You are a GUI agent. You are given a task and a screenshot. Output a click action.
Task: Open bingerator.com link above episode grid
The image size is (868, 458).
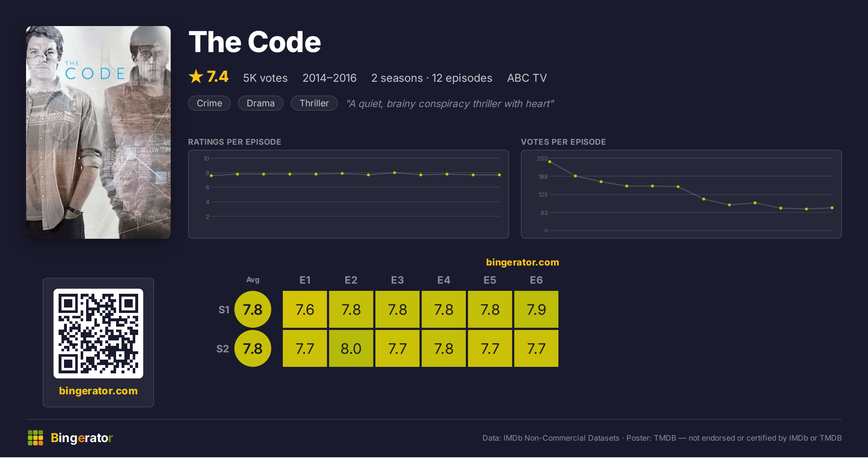click(523, 262)
